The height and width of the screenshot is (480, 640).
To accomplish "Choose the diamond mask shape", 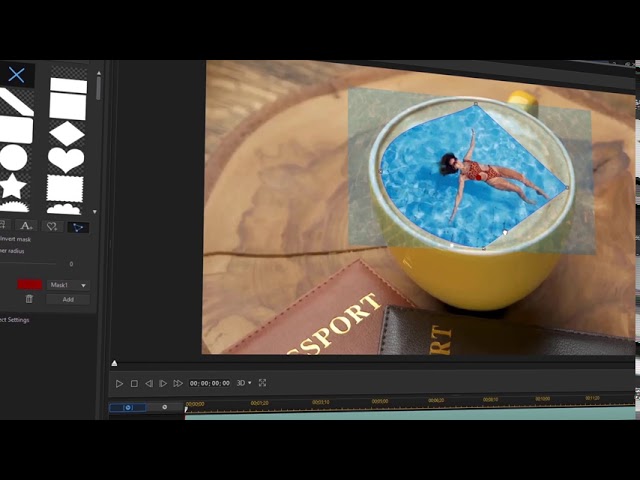I will [67, 133].
